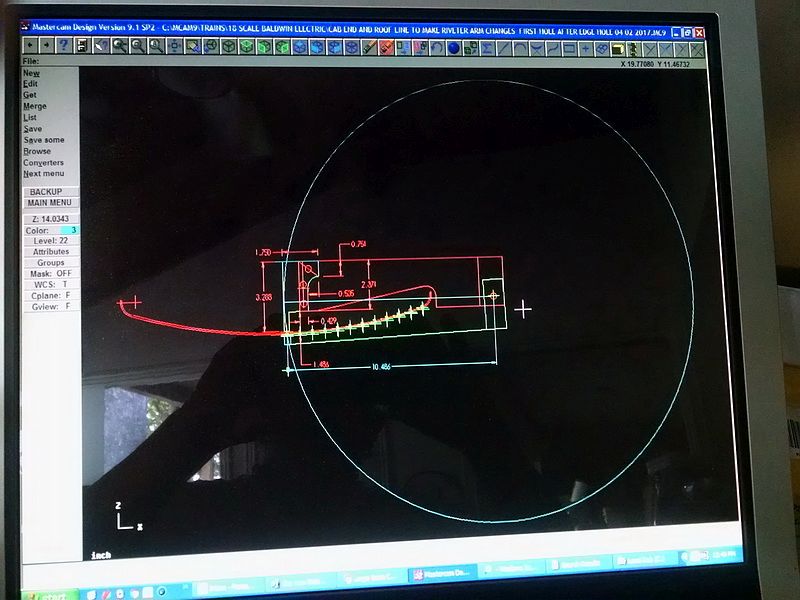Select the Create Spline tool icon
This screenshot has height=600, width=800.
[553, 48]
